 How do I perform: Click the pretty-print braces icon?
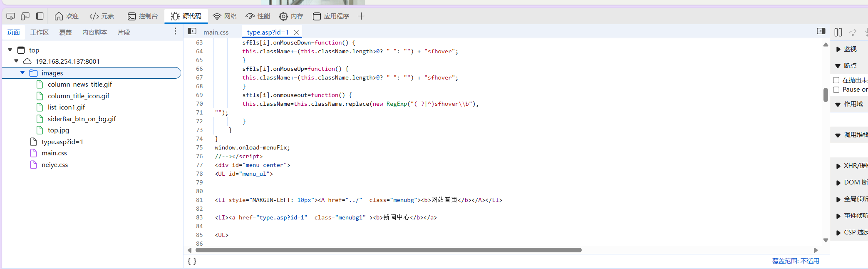(192, 261)
